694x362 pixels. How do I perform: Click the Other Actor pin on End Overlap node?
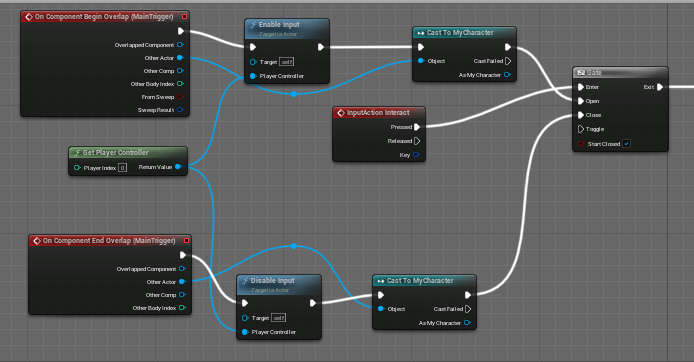coord(182,281)
